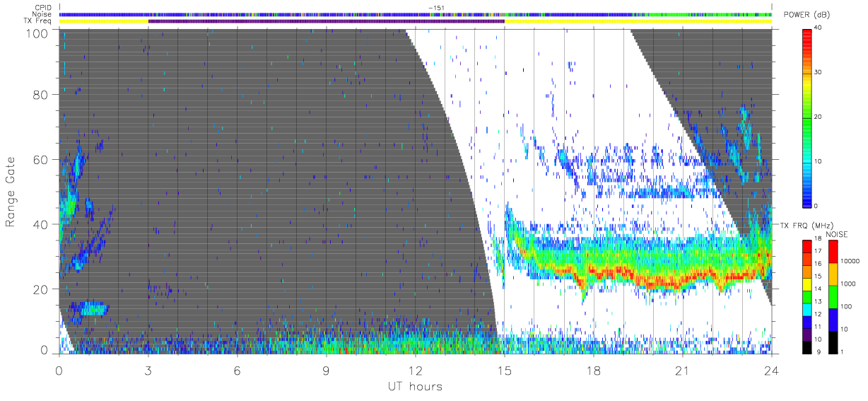Click the 20 label on POWER color bar
868x401 pixels.
coord(818,117)
